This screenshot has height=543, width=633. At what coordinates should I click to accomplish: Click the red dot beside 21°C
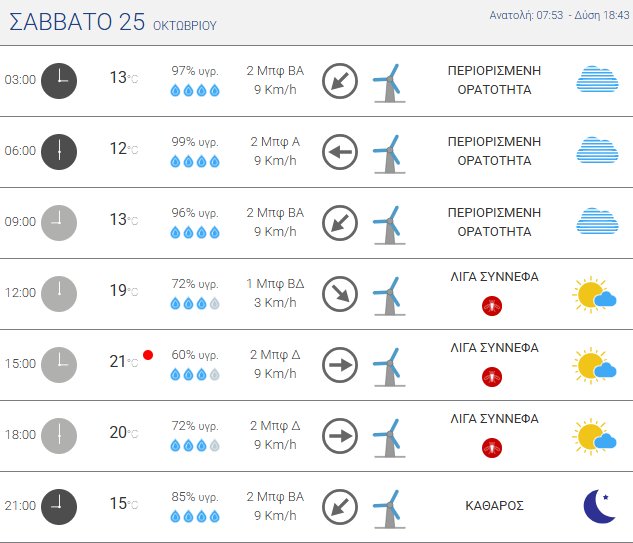[x=148, y=355]
